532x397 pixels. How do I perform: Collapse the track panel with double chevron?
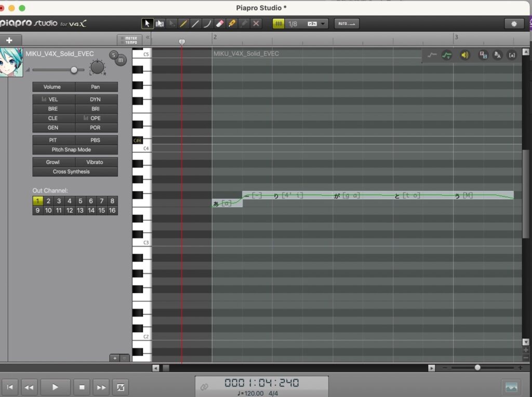click(x=147, y=37)
